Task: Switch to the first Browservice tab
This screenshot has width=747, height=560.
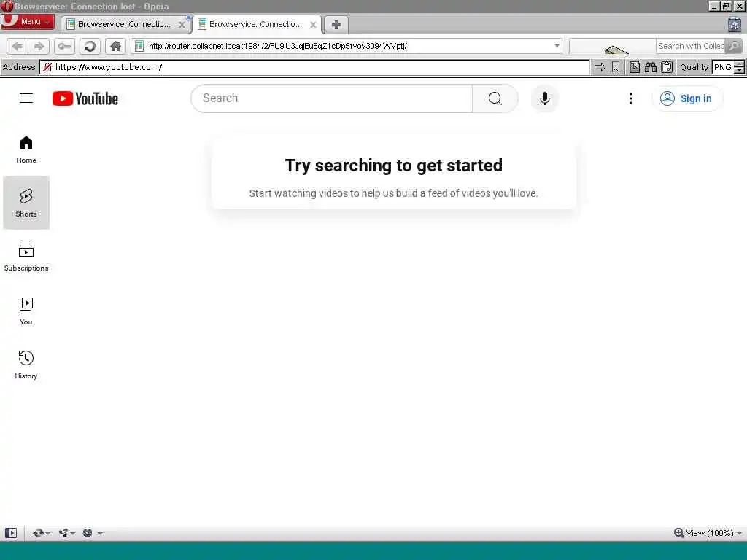Action: 125,24
